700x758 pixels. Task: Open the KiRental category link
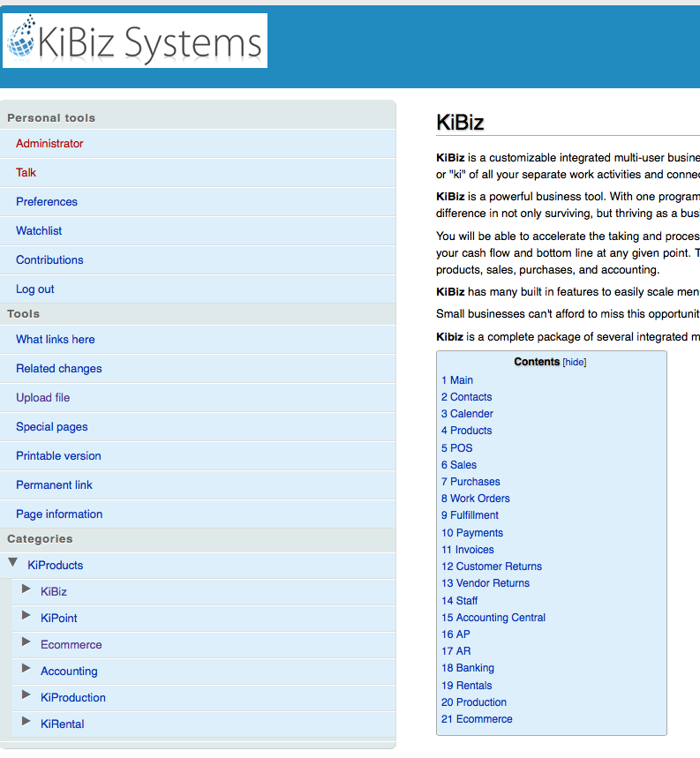63,724
